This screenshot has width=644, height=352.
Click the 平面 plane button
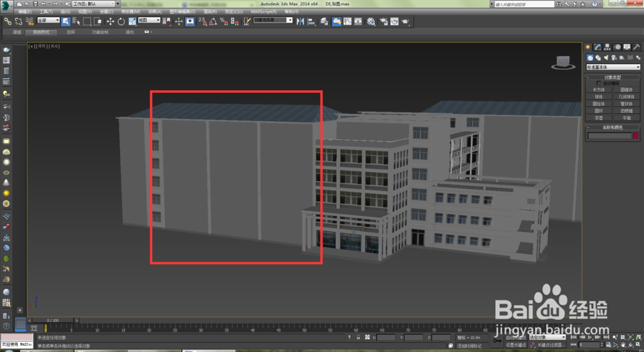627,117
